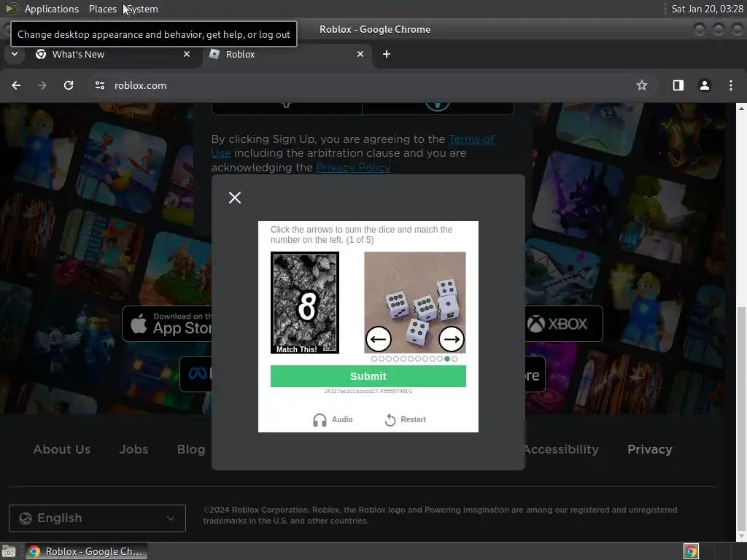Open the Blog footer link
This screenshot has width=747, height=560.
click(191, 449)
